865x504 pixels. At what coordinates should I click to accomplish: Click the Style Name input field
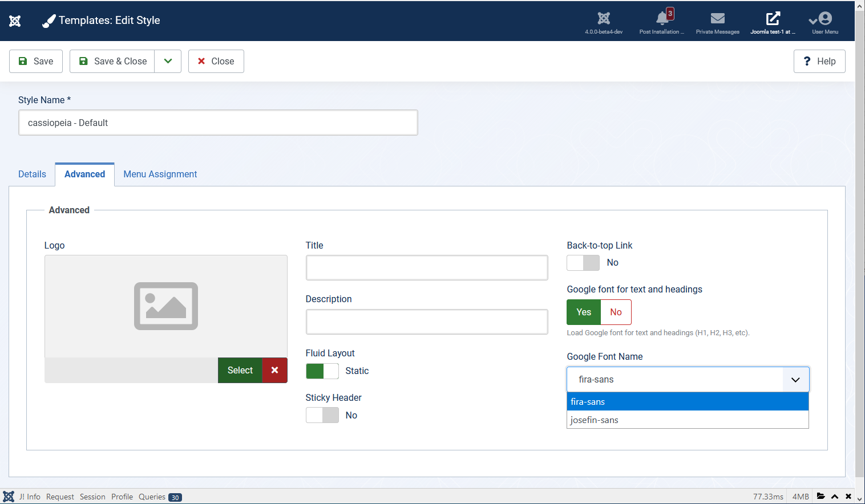point(218,123)
